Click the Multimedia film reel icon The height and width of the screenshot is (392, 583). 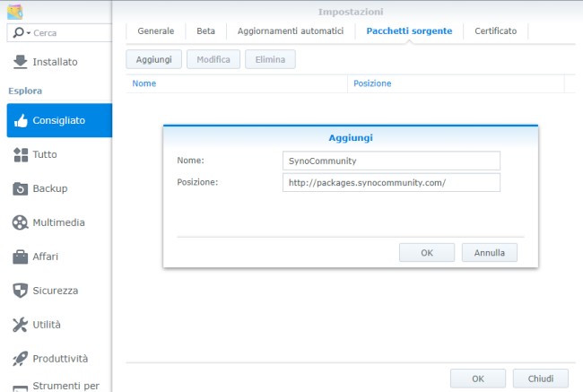[20, 222]
